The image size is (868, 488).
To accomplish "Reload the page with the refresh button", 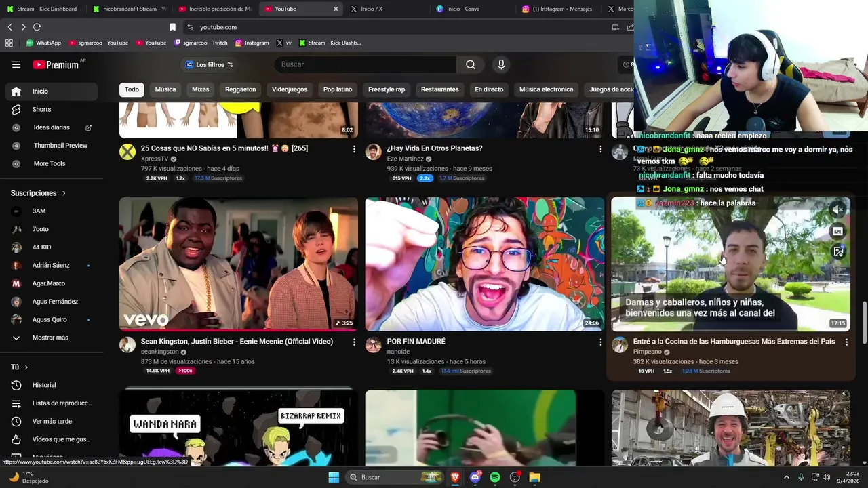I will pos(37,27).
